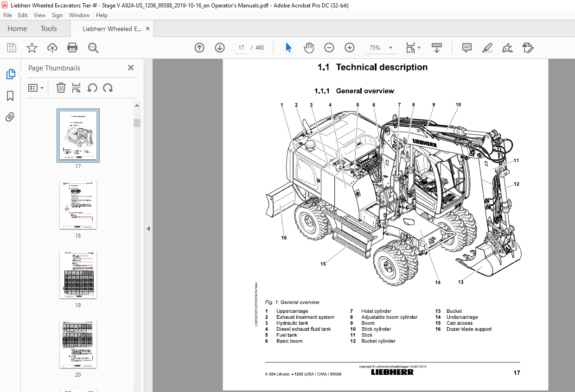
Task: Click the 'Fig. 1: General overview' caption
Action: click(292, 302)
